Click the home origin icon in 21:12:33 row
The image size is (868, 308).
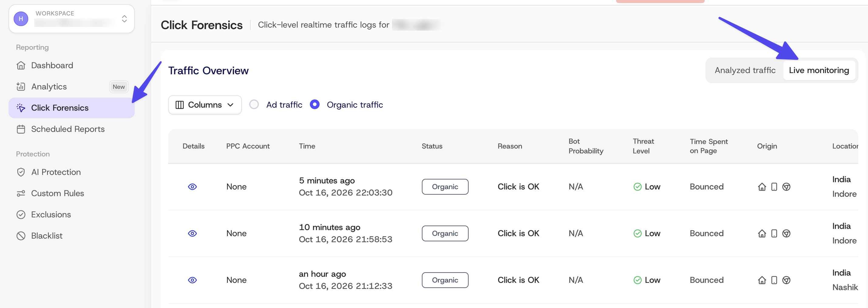pyautogui.click(x=762, y=280)
